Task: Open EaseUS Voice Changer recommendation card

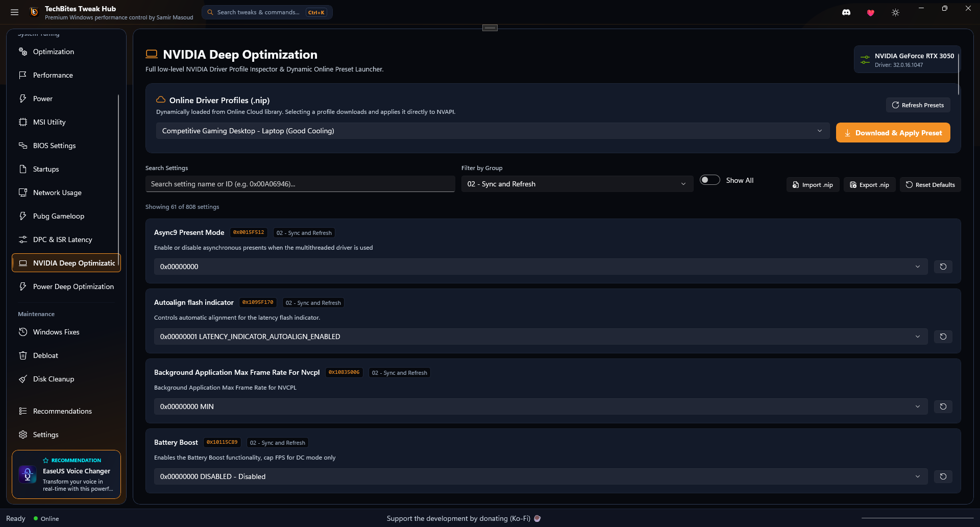Action: [66, 474]
